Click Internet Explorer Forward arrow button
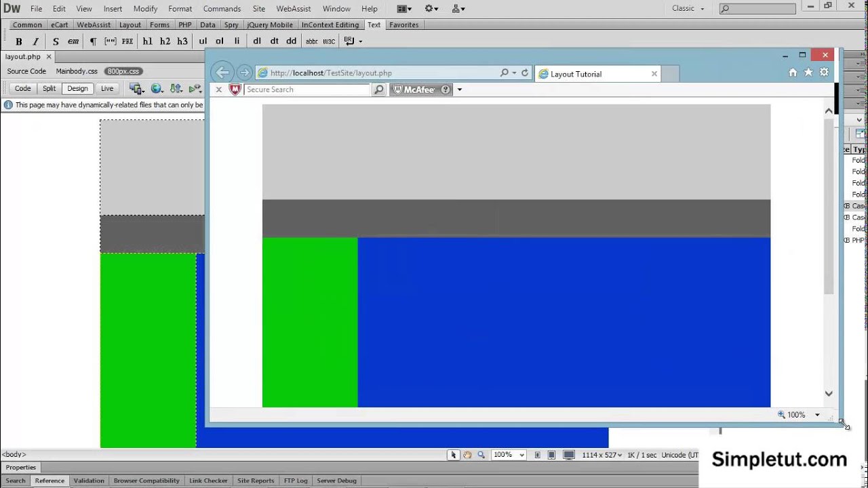 (244, 73)
